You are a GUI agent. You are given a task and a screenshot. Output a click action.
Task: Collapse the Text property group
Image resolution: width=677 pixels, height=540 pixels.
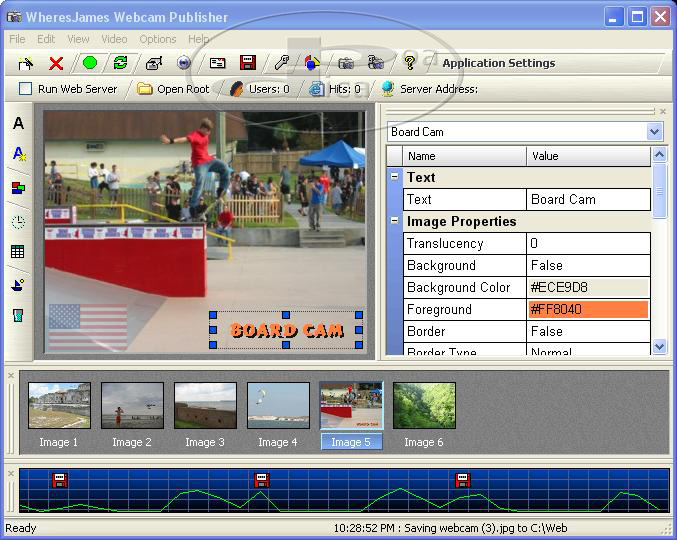tap(394, 177)
